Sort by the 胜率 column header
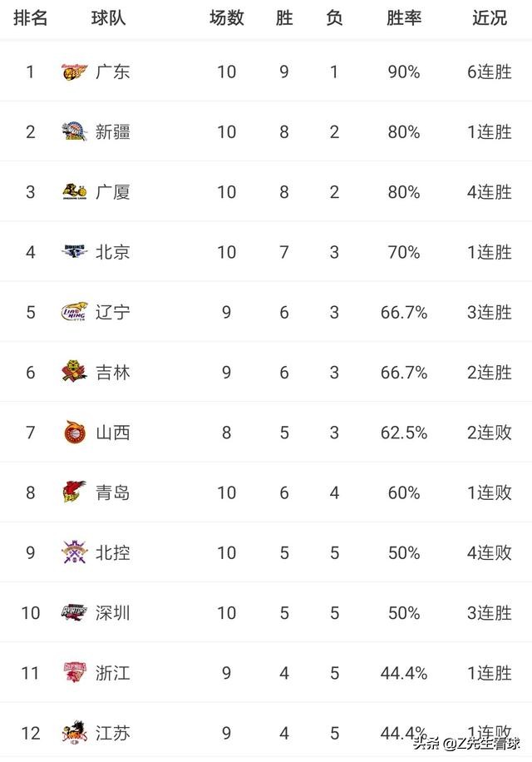 click(404, 18)
